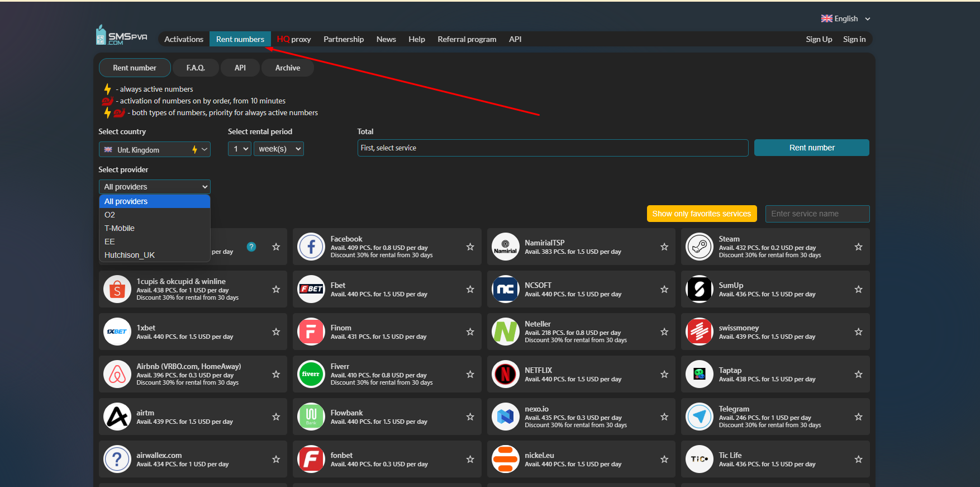Select EE from the provider list
This screenshot has width=980, height=487.
coord(155,242)
